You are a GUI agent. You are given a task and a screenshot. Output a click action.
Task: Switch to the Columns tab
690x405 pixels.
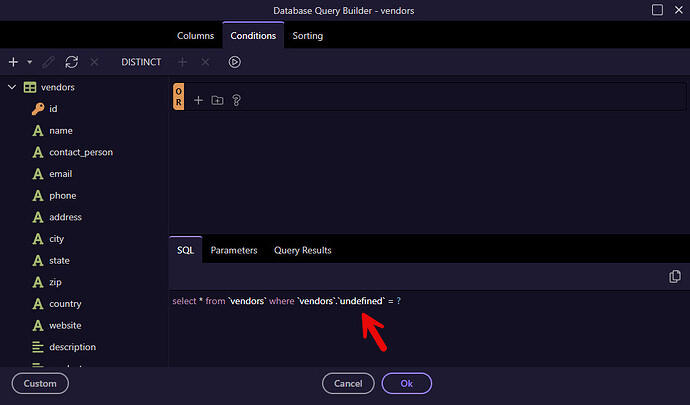195,36
